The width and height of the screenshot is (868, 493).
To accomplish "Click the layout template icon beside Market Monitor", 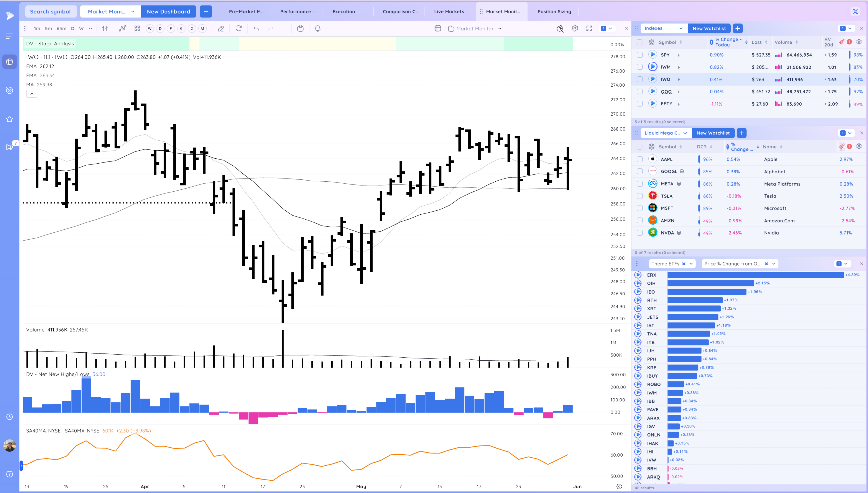I will [438, 28].
